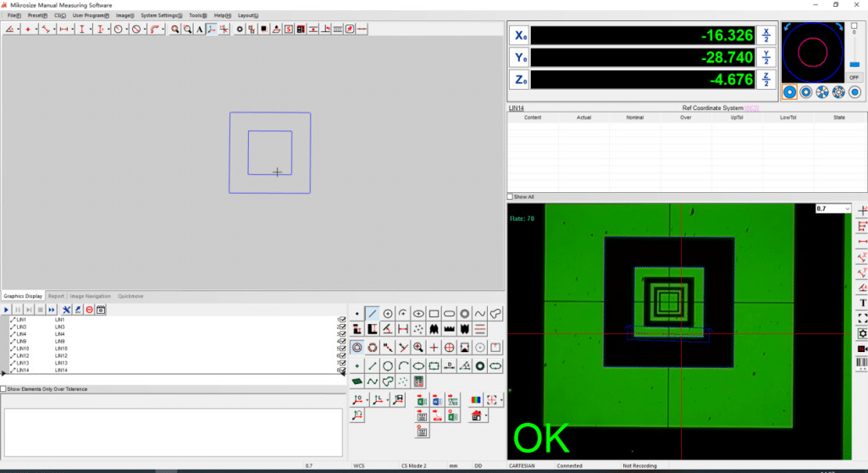
Task: Switch to the Quickmove tab
Action: (130, 296)
